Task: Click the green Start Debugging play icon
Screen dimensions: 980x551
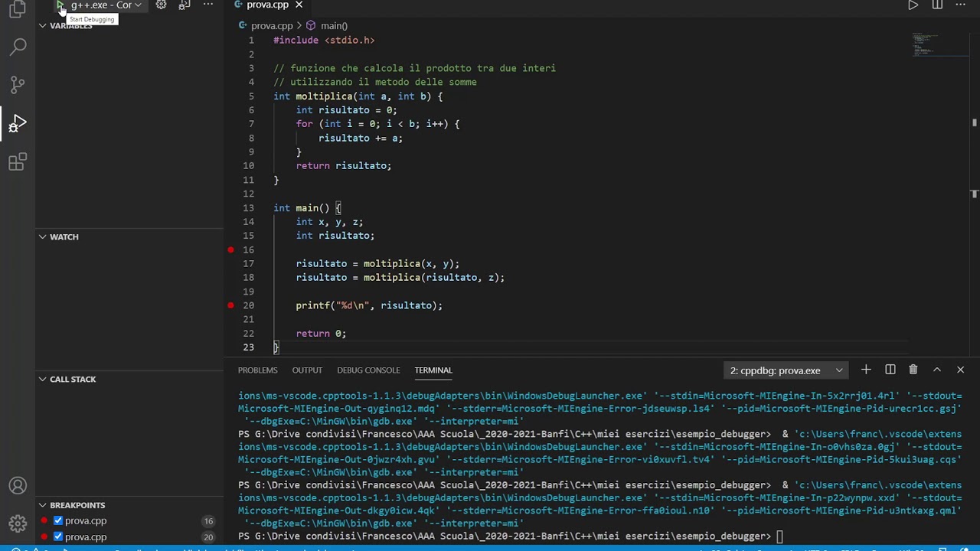Action: [60, 5]
